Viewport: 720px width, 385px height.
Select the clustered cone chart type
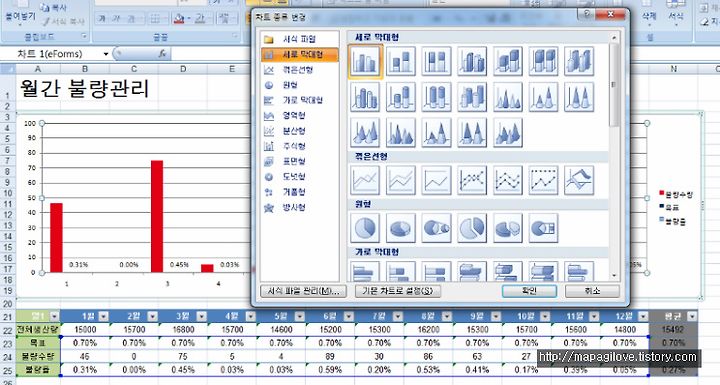(508, 97)
